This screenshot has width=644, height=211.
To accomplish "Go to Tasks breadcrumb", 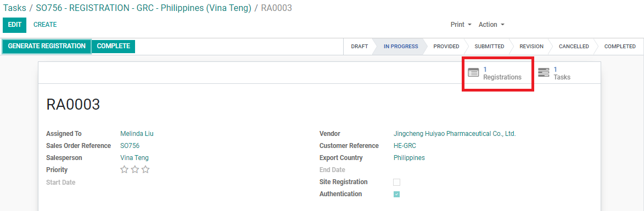I will (x=15, y=8).
